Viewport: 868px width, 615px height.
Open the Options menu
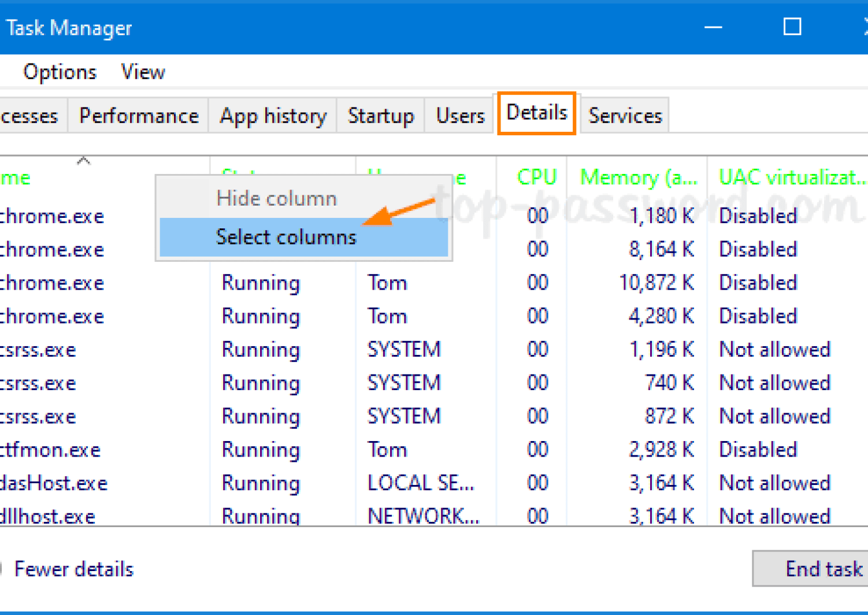tap(60, 72)
